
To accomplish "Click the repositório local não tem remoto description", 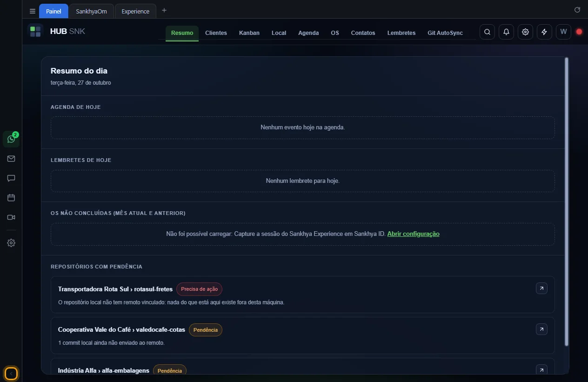I will pyautogui.click(x=171, y=302).
